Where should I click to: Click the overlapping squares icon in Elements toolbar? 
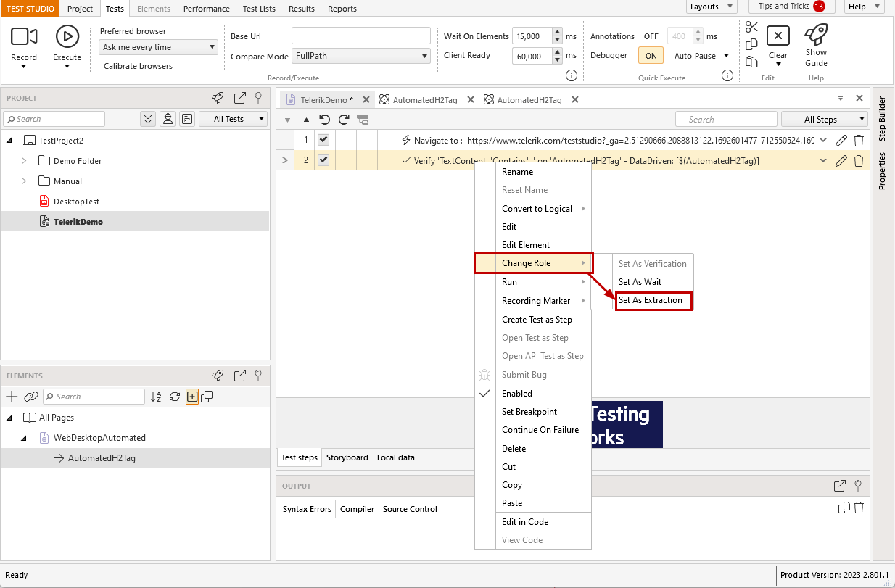tap(207, 397)
